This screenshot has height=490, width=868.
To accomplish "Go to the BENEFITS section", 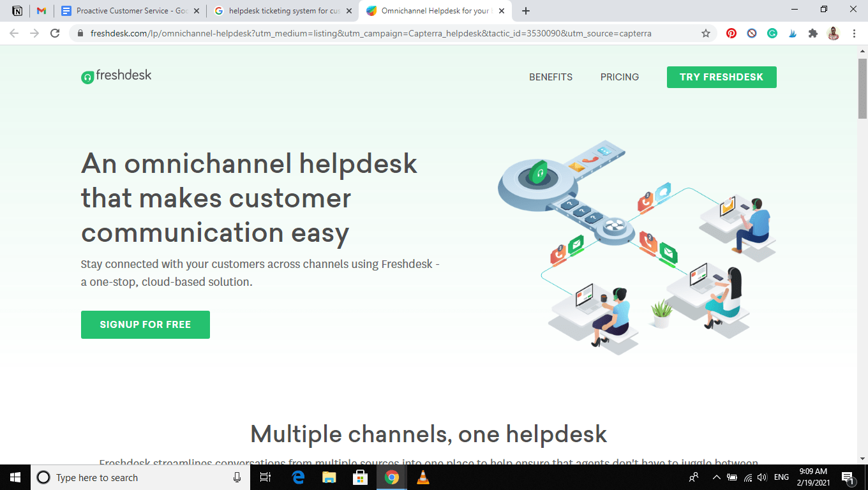I will [x=551, y=77].
